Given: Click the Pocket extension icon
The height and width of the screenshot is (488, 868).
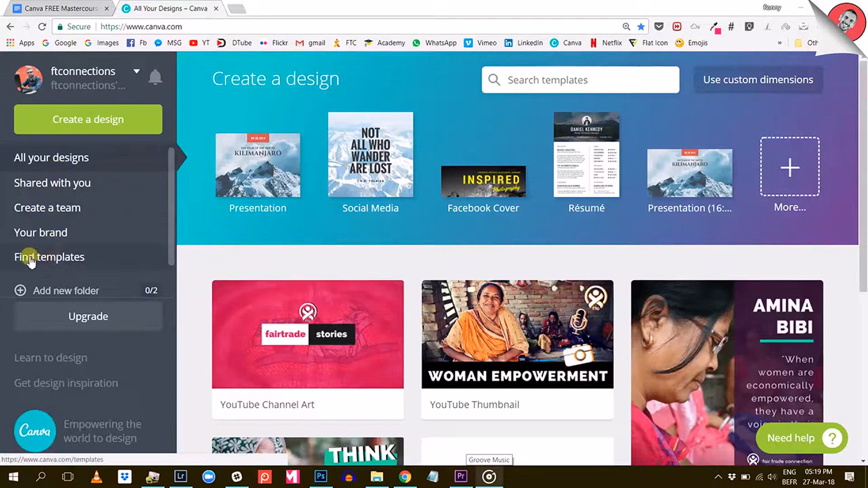Looking at the screenshot, I should point(659,27).
